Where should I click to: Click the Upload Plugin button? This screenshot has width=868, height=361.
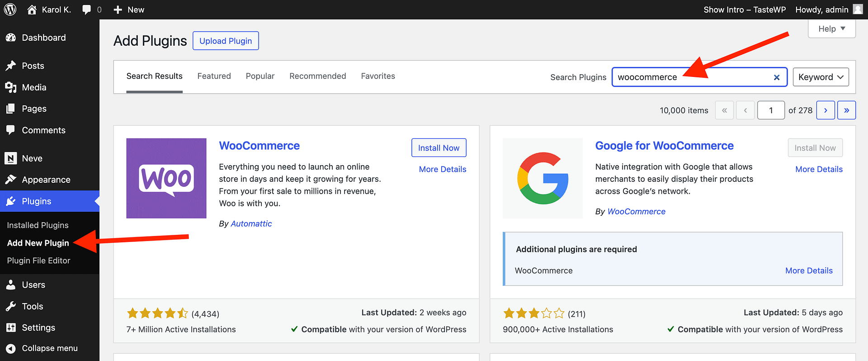coord(226,41)
